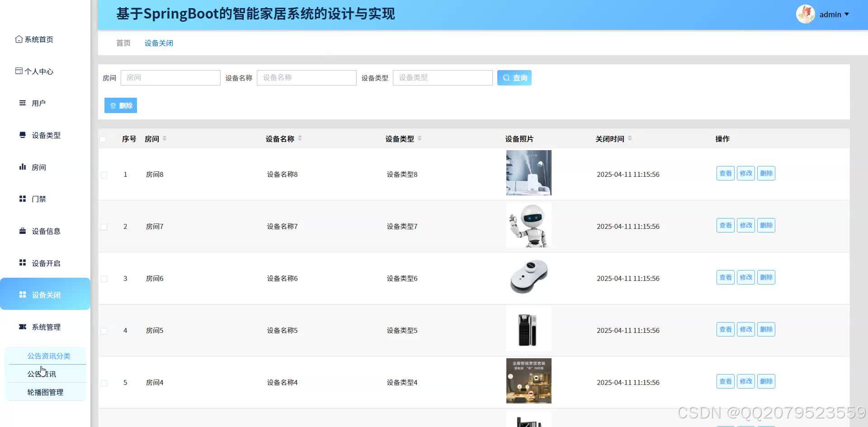
Task: Switch to the 首页 breadcrumb tab
Action: point(123,43)
